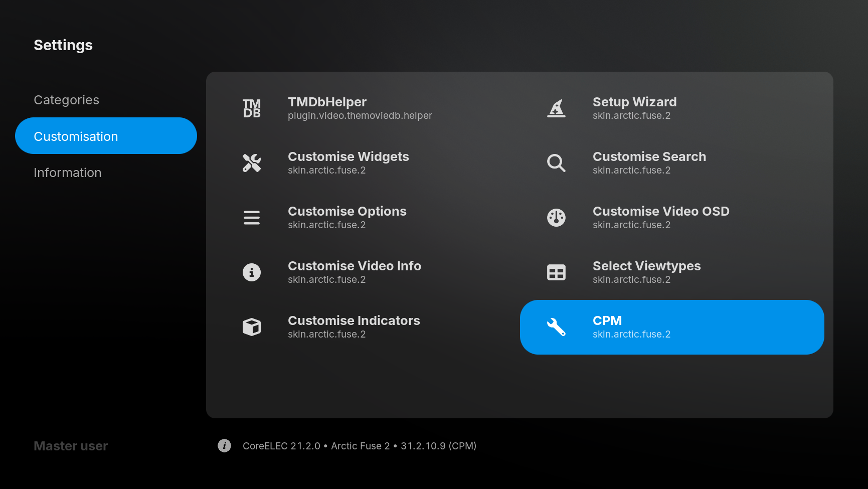Viewport: 868px width, 489px height.
Task: Open Customise Widgets
Action: click(368, 163)
